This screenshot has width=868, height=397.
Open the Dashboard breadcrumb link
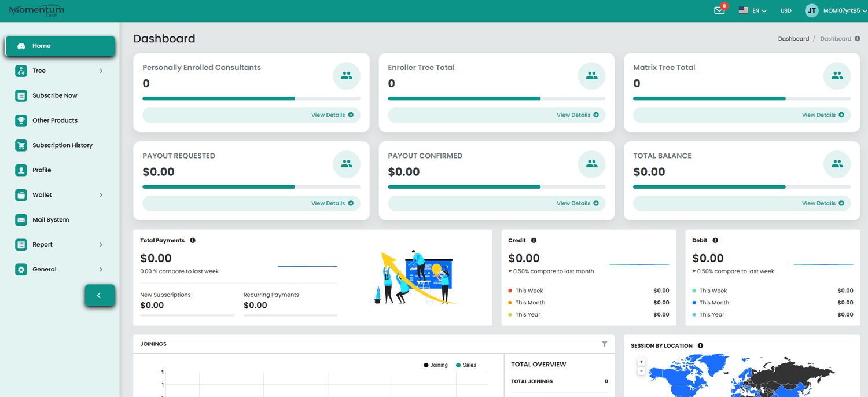click(793, 38)
